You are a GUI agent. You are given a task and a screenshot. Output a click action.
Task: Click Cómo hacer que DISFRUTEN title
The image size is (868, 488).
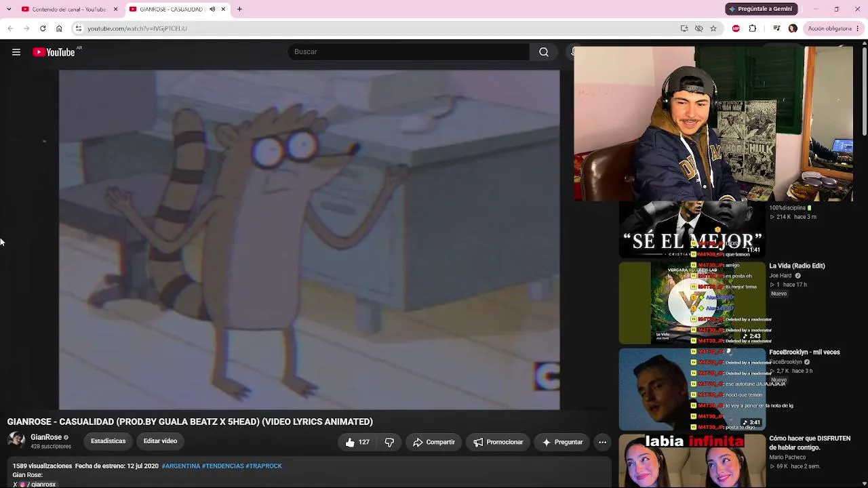[x=810, y=443]
